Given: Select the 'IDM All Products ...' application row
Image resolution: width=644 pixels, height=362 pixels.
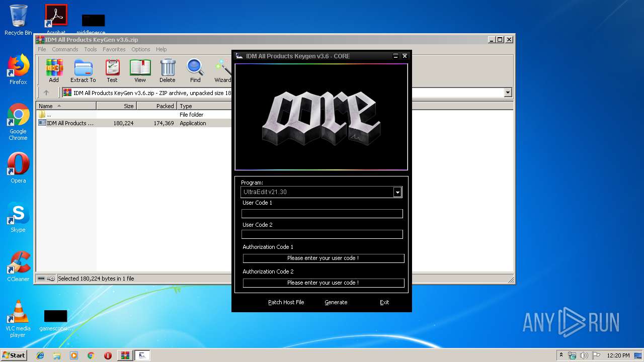Looking at the screenshot, I should pyautogui.click(x=134, y=123).
